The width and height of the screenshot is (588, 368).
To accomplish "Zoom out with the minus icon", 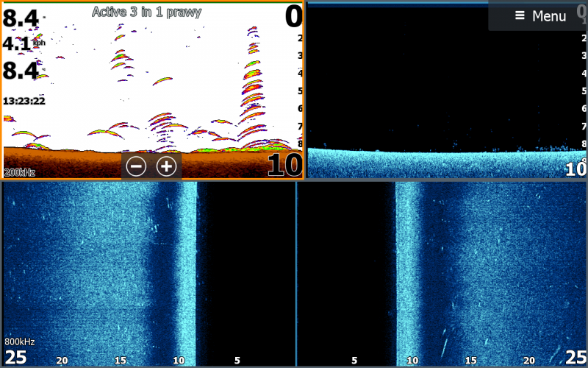I will [136, 167].
